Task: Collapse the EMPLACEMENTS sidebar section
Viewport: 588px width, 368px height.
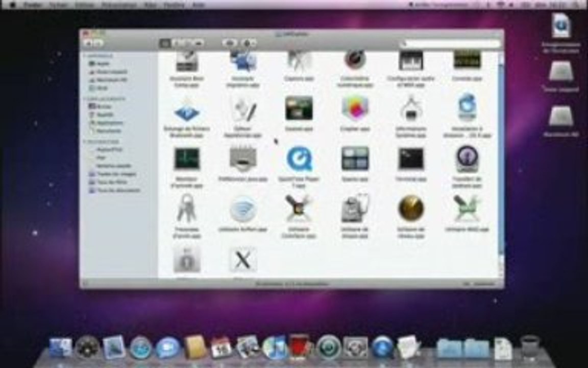Action: 85,99
